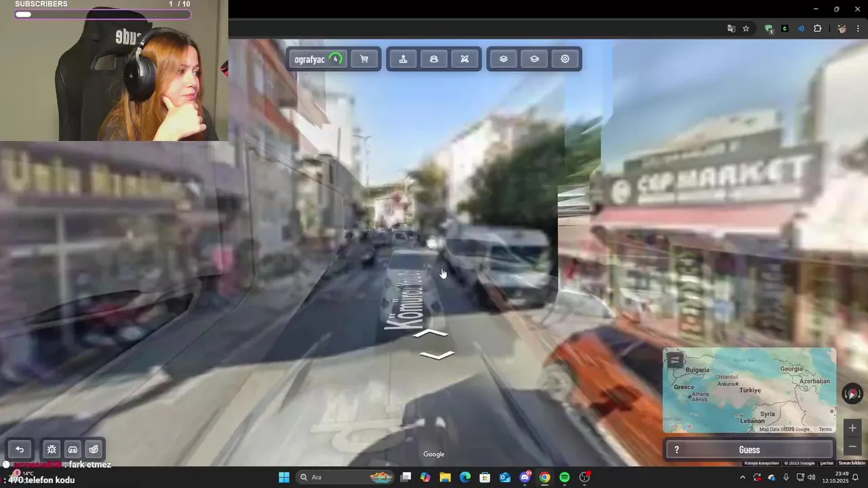Open Microsoft Store from the taskbar

485,477
